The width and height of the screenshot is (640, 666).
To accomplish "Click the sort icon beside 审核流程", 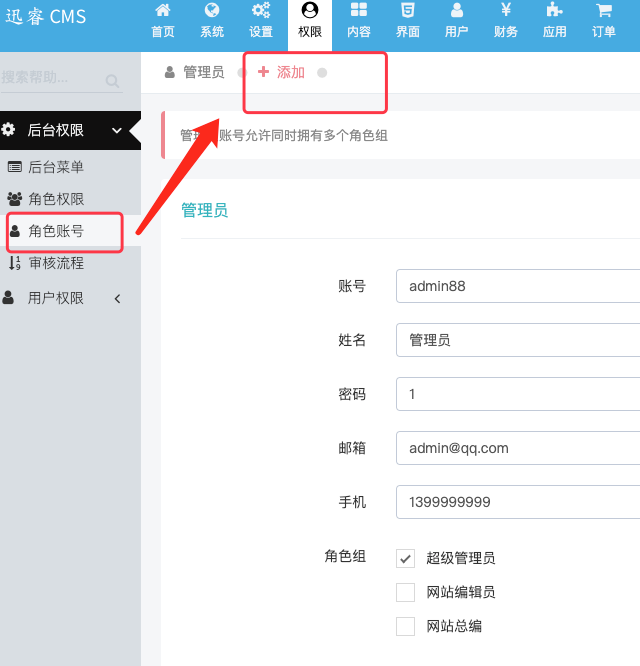I will (x=15, y=263).
